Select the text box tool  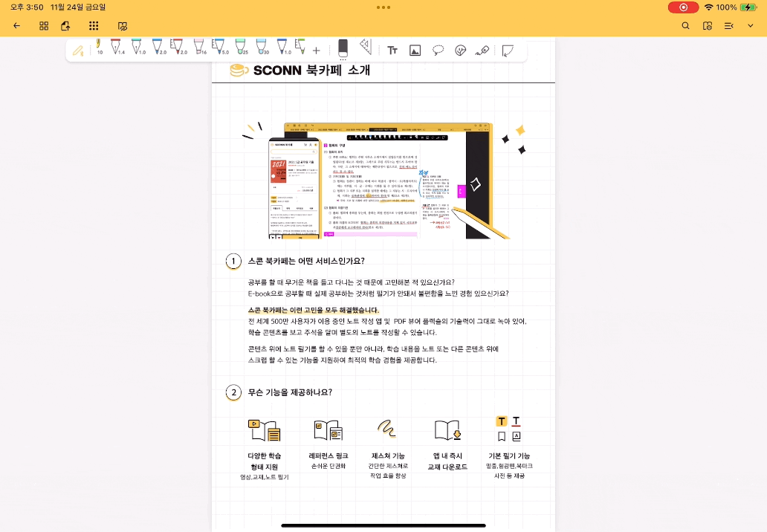click(x=392, y=51)
